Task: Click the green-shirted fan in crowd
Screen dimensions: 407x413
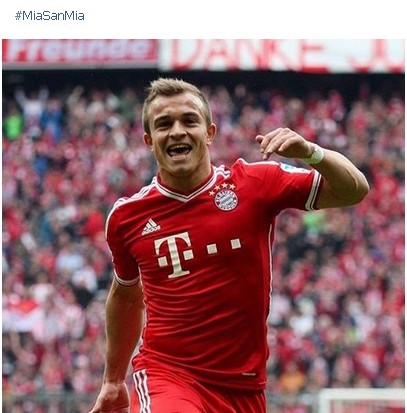Action: pyautogui.click(x=14, y=127)
